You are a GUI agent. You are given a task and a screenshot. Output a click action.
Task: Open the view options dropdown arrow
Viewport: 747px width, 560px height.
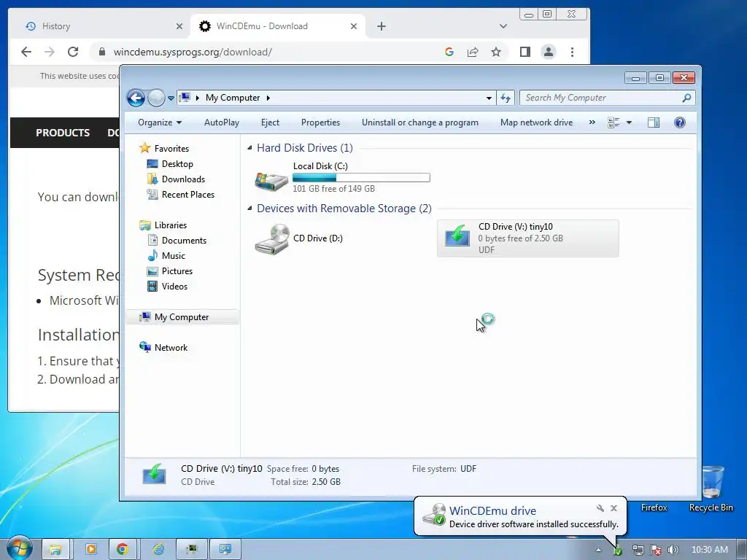pyautogui.click(x=629, y=122)
